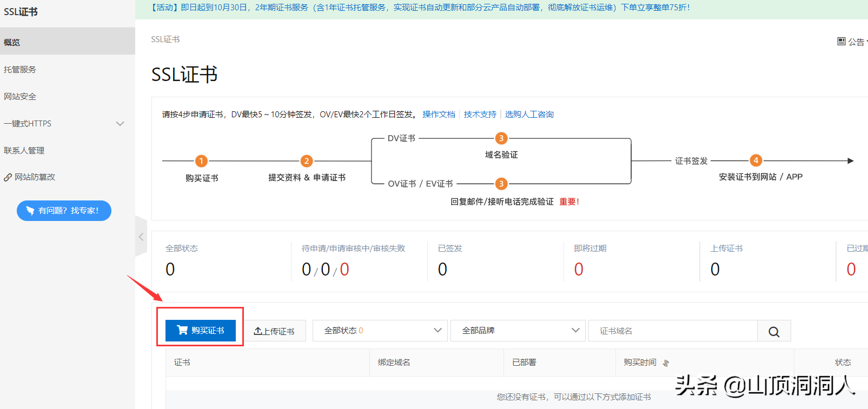The width and height of the screenshot is (868, 409).
Task: Open the 全部状态 dropdown
Action: point(380,331)
